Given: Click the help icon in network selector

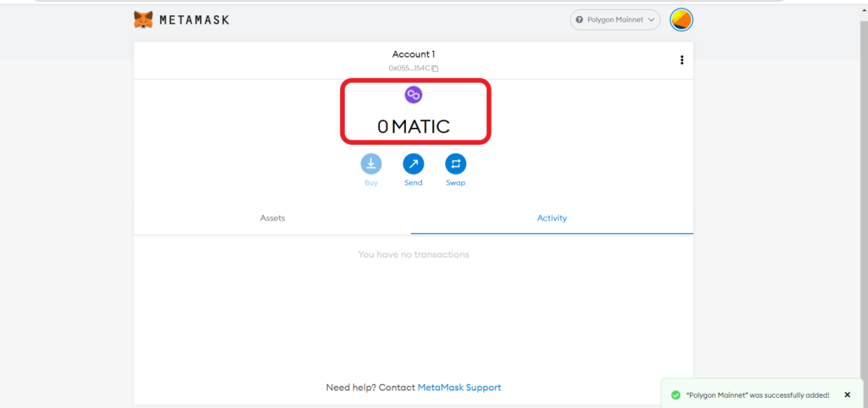Looking at the screenshot, I should click(x=580, y=20).
